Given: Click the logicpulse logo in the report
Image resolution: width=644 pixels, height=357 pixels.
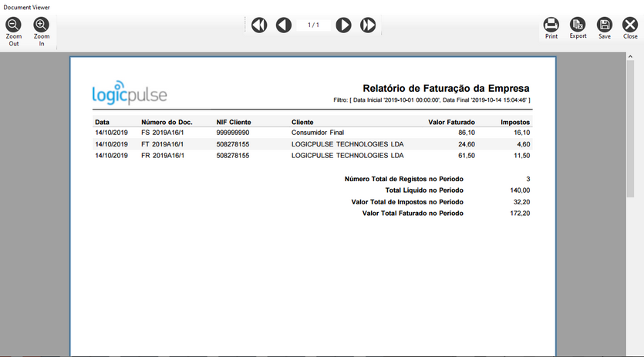Looking at the screenshot, I should click(x=130, y=94).
